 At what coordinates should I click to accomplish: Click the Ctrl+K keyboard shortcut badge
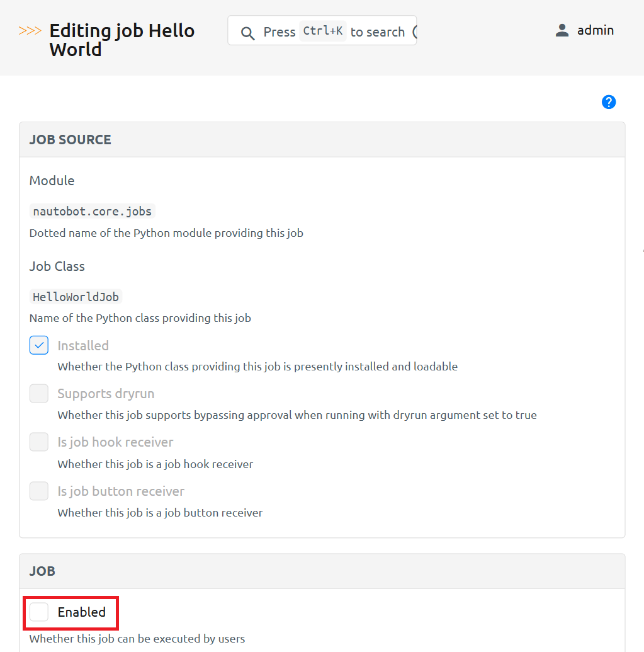coord(322,31)
